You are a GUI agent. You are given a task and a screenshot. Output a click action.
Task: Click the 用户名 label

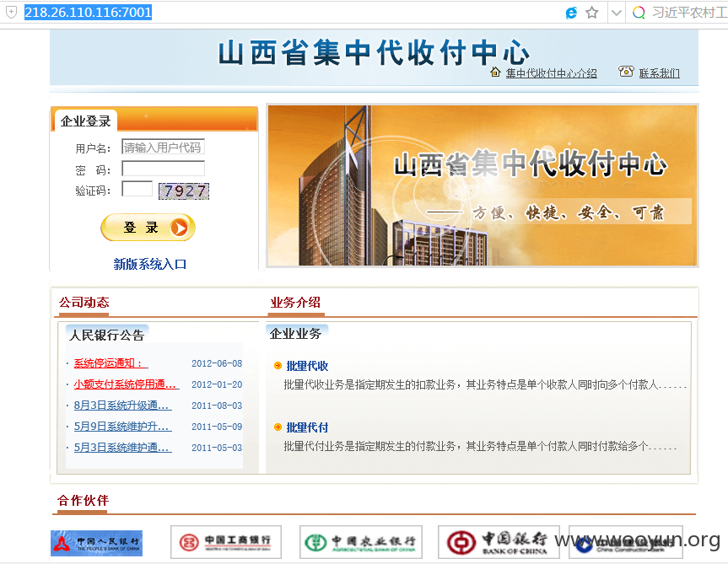click(93, 148)
